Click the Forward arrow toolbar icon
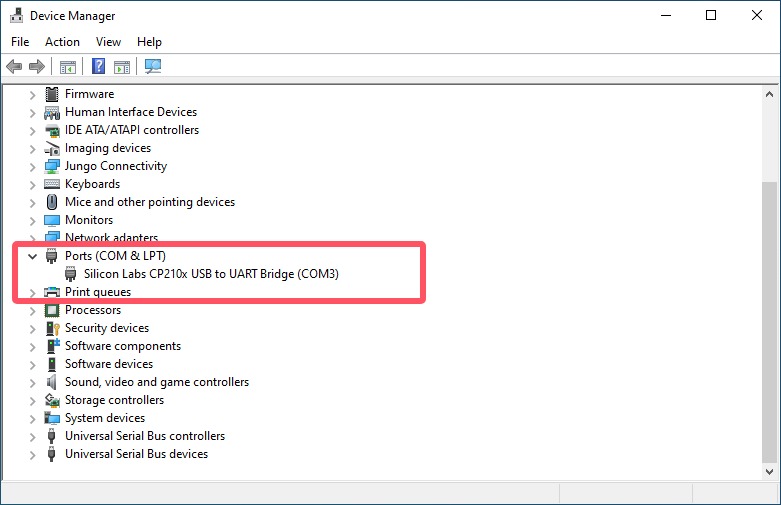The width and height of the screenshot is (781, 505). click(37, 67)
